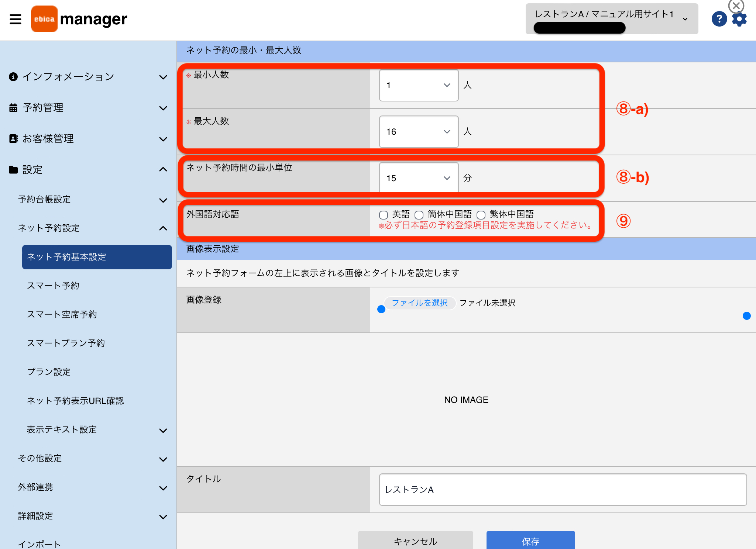
Task: Open the スマート空席予約 sidebar item
Action: click(62, 314)
